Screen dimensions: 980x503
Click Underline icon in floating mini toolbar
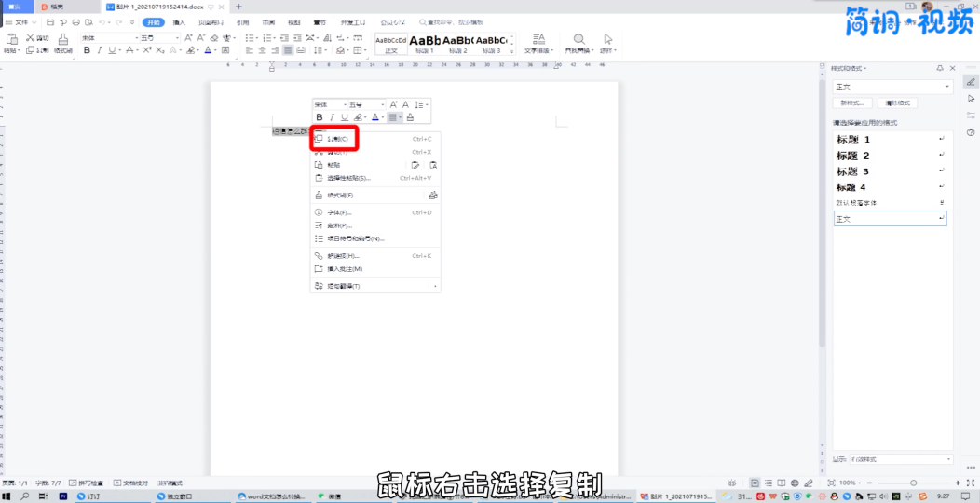pyautogui.click(x=344, y=117)
